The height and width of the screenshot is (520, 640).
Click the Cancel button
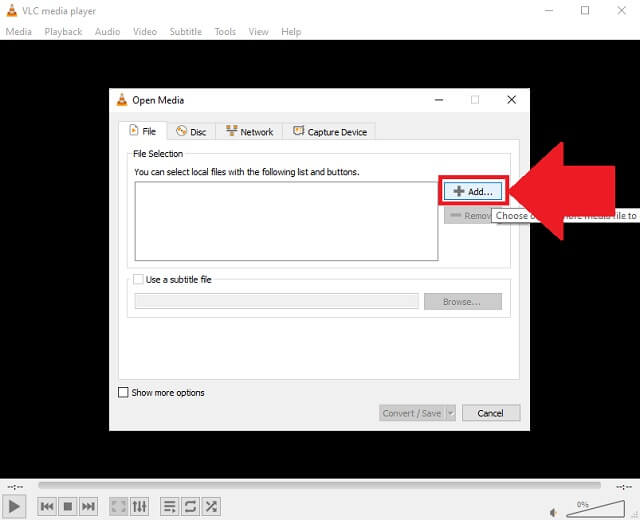pos(491,413)
